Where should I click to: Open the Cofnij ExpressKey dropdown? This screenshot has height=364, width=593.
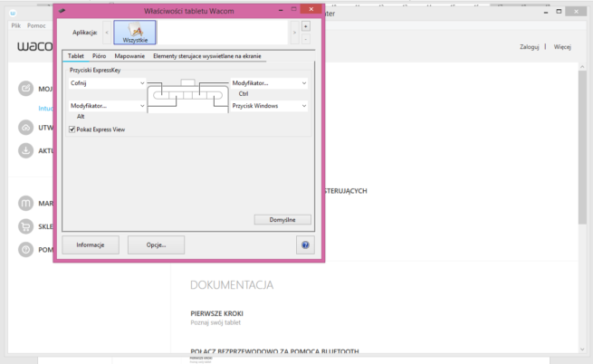tap(107, 83)
